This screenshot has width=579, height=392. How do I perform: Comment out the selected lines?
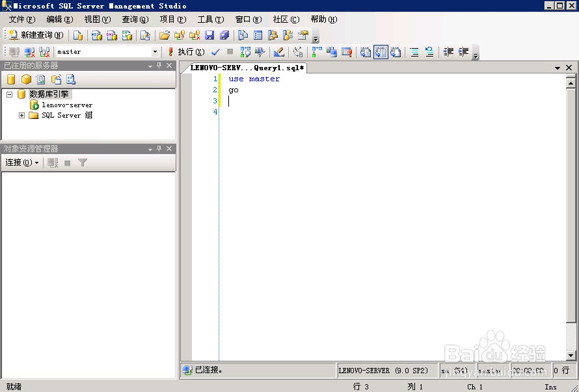click(x=414, y=52)
